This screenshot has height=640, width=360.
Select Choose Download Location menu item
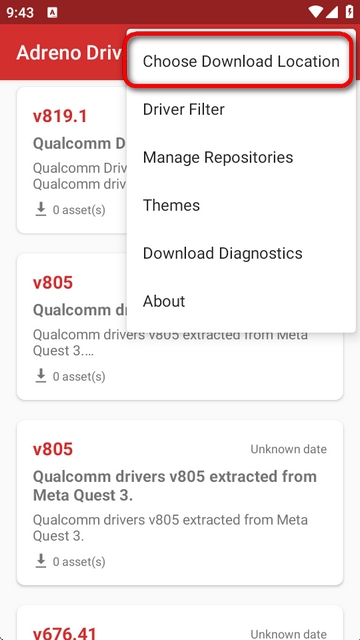coord(241,61)
